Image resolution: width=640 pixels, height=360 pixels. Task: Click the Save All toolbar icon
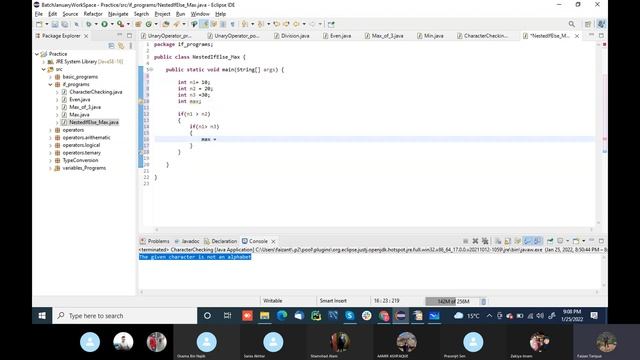[64, 24]
